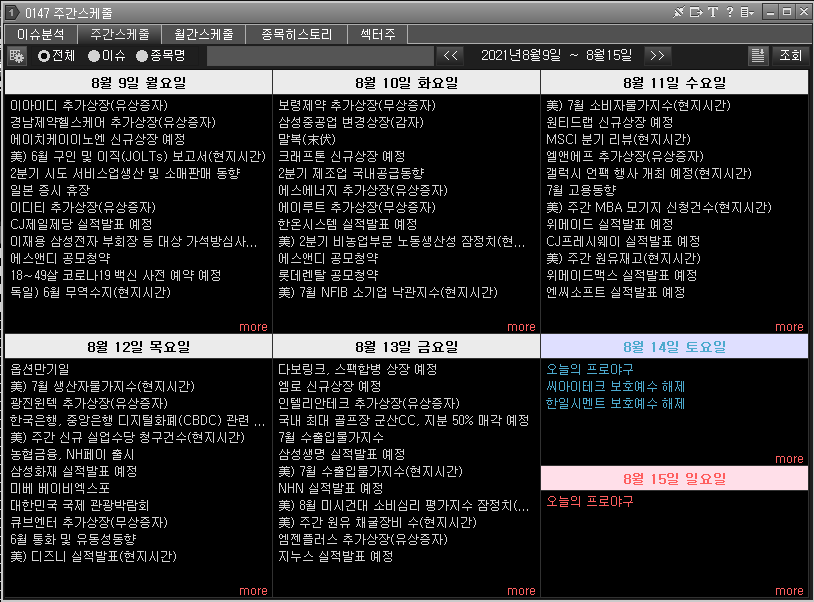The image size is (814, 602).
Task: Select 씨아이테크 보호예수 해제 entry
Action: coord(615,387)
